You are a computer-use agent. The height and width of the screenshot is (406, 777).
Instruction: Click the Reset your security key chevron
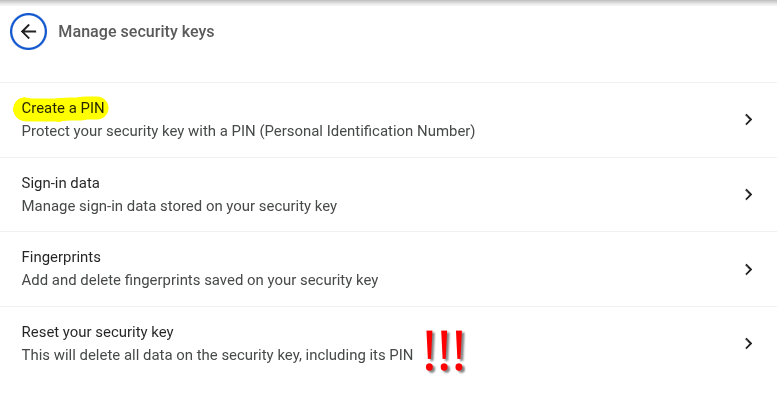(x=748, y=343)
